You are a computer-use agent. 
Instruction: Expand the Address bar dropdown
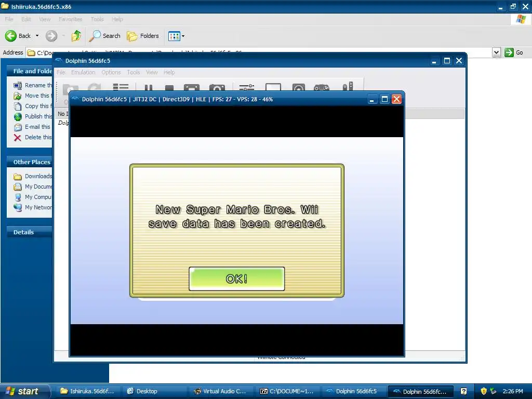pos(496,52)
